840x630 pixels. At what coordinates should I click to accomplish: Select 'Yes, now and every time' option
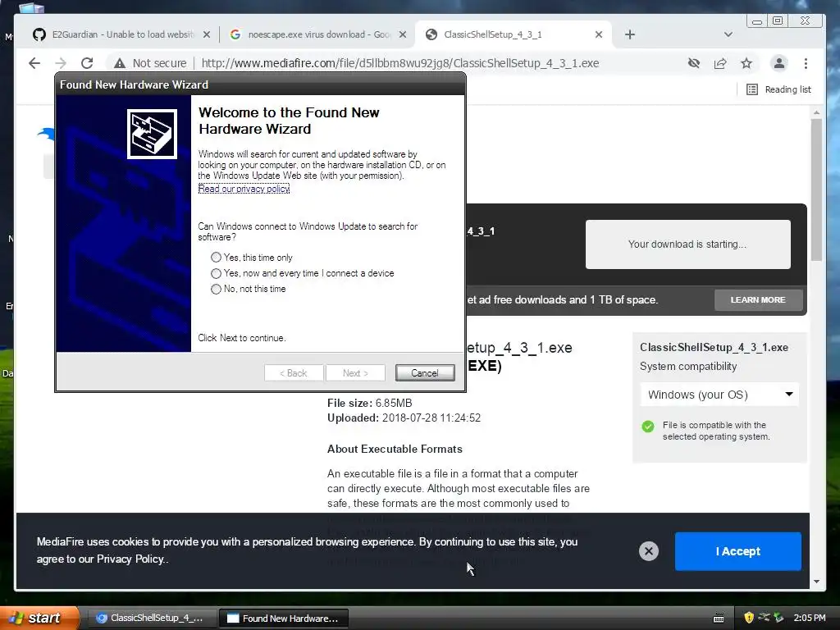[216, 273]
